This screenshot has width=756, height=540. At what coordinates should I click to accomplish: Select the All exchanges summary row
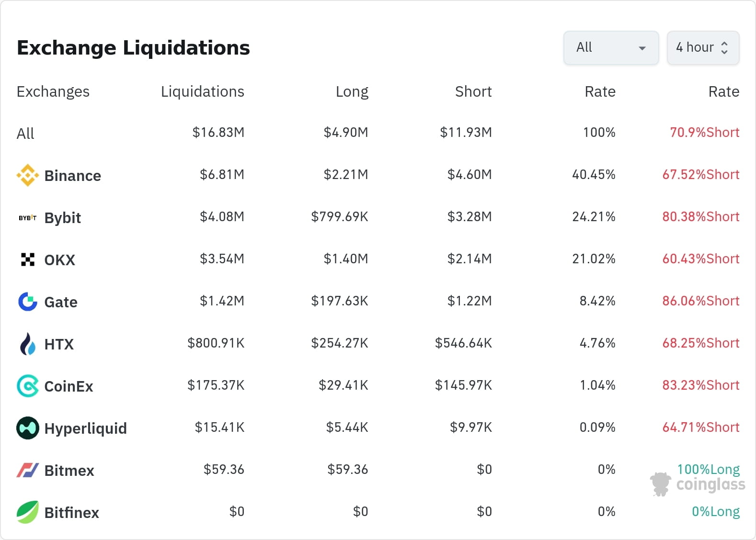point(25,134)
